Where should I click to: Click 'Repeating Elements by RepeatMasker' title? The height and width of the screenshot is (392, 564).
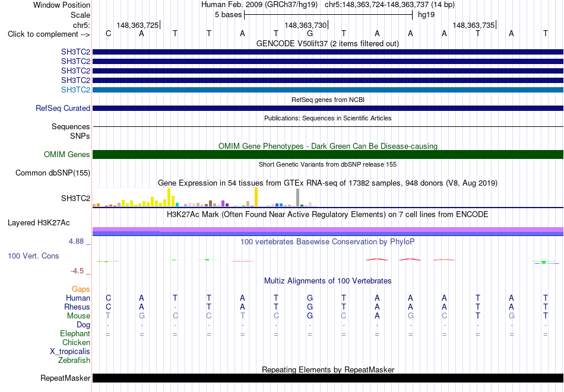(x=328, y=369)
